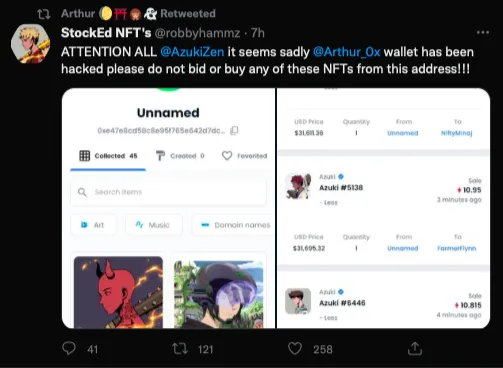Select the Music category filter

153,225
